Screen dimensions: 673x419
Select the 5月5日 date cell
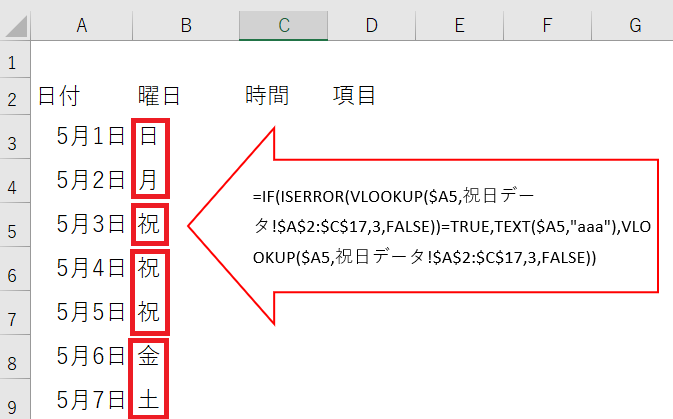tap(82, 313)
